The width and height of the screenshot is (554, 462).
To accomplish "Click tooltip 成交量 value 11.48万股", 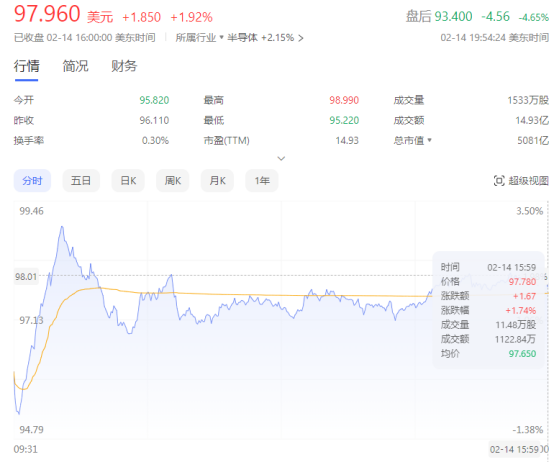I will click(x=515, y=325).
